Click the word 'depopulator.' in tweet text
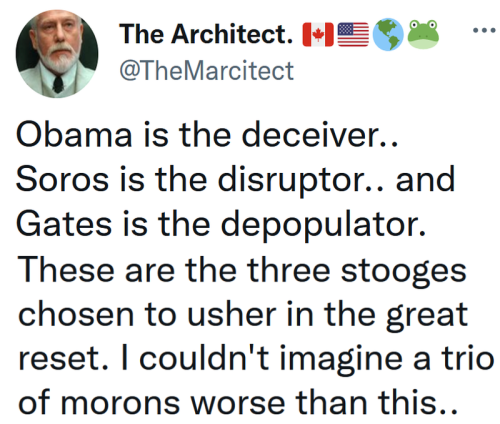The width and height of the screenshot is (500, 424). pos(323,226)
